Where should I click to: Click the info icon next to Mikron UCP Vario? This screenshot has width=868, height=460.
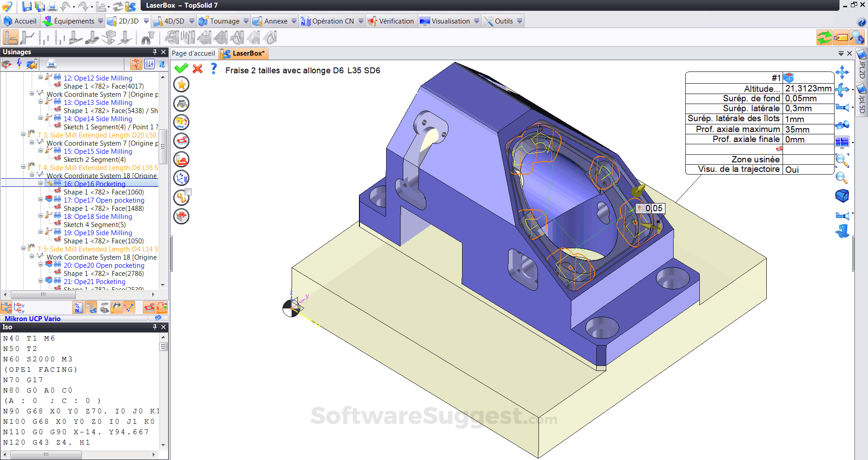coord(158,318)
